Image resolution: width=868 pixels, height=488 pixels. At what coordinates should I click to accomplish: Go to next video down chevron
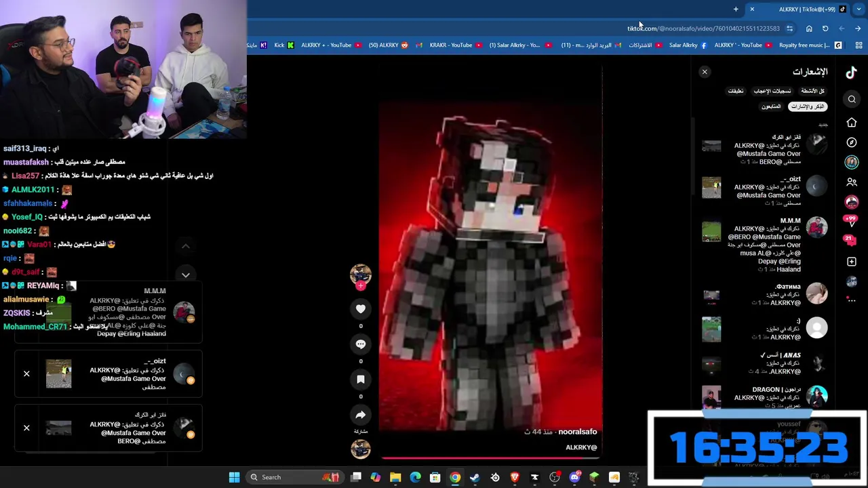[x=185, y=274]
